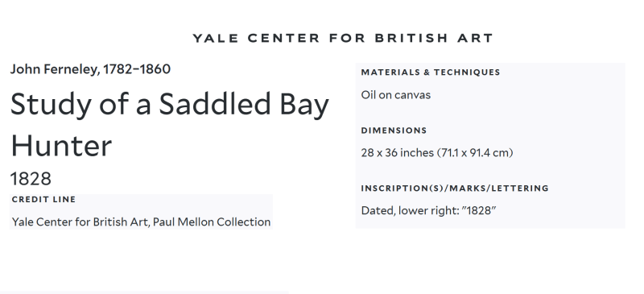Click the word ART in the header
644x294 pixels.
coord(475,38)
